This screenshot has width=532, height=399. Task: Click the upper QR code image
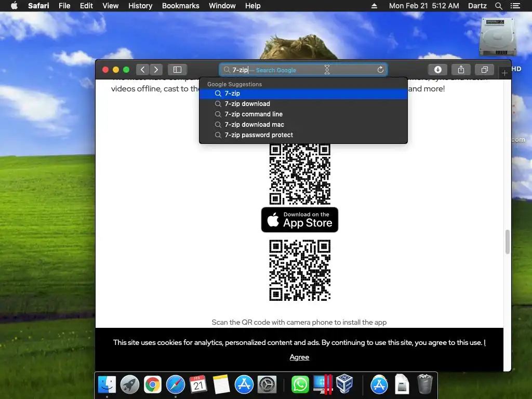click(x=300, y=174)
